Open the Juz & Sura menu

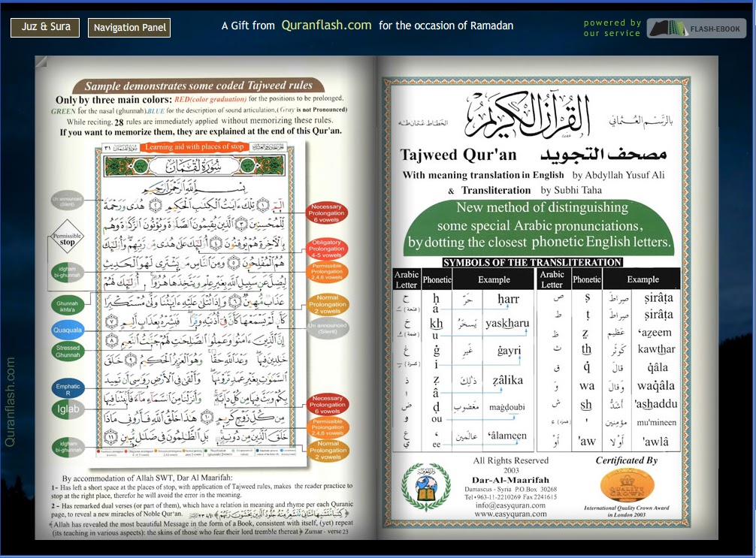47,27
